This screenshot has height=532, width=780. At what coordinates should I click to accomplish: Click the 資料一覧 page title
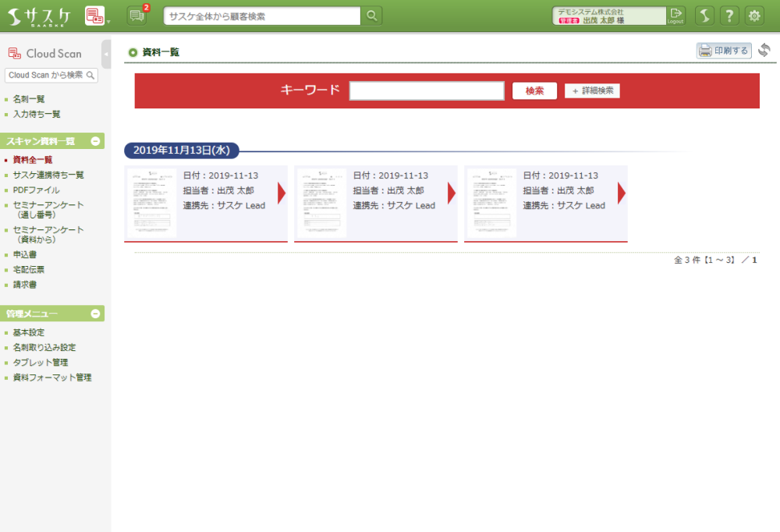click(161, 52)
